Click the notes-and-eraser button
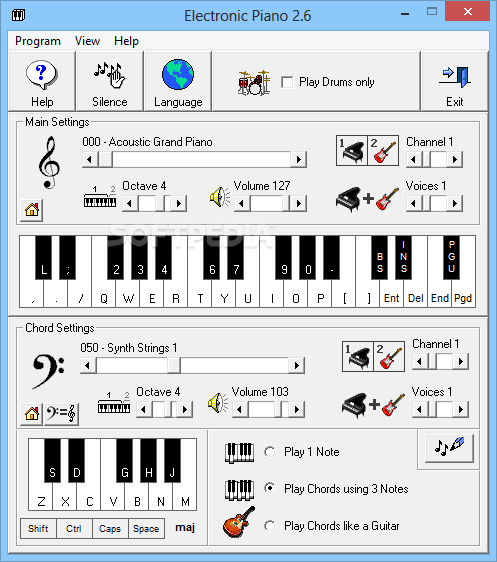This screenshot has width=497, height=562. click(449, 448)
